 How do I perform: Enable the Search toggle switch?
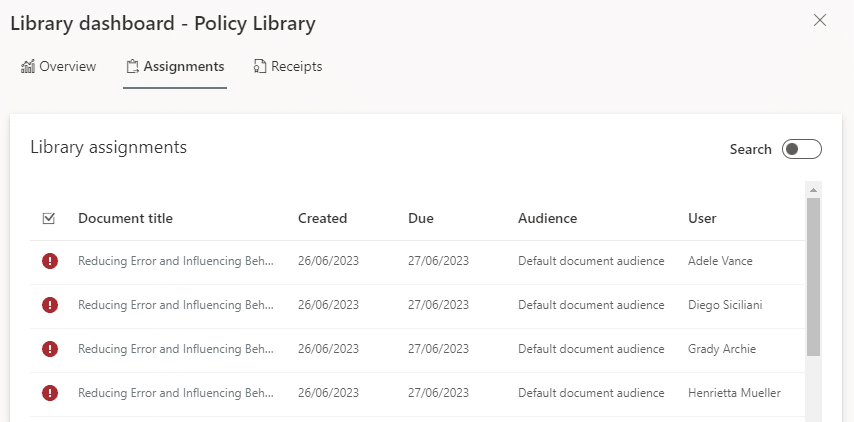click(x=801, y=149)
